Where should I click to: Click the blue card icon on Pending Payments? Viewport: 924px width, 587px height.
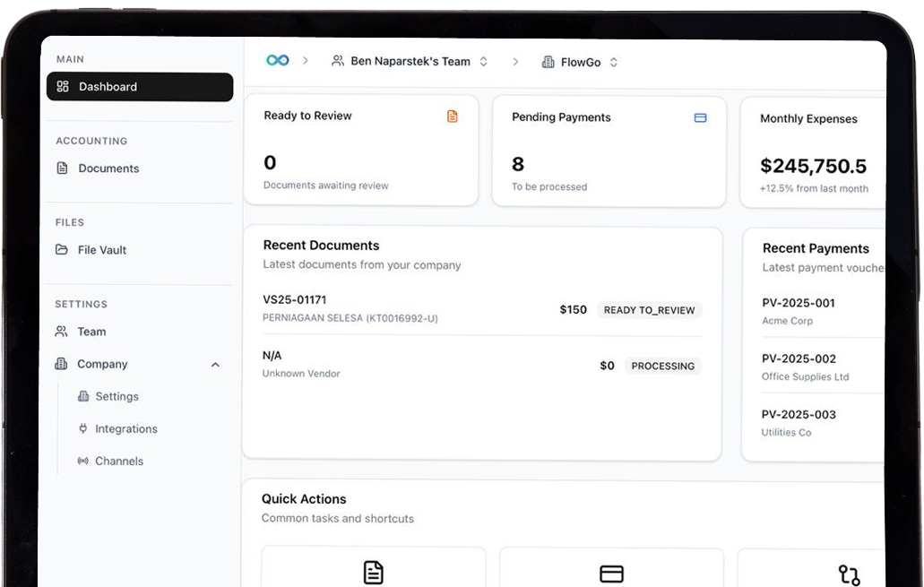coord(700,117)
